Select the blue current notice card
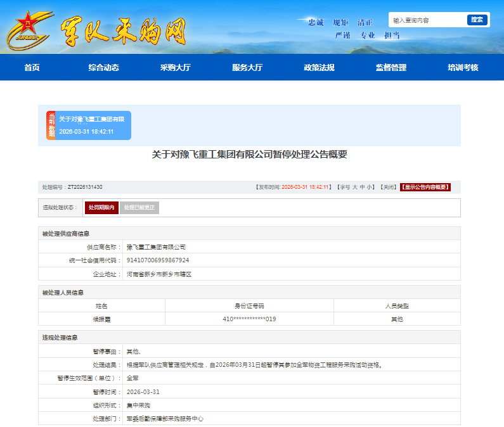 coord(94,125)
